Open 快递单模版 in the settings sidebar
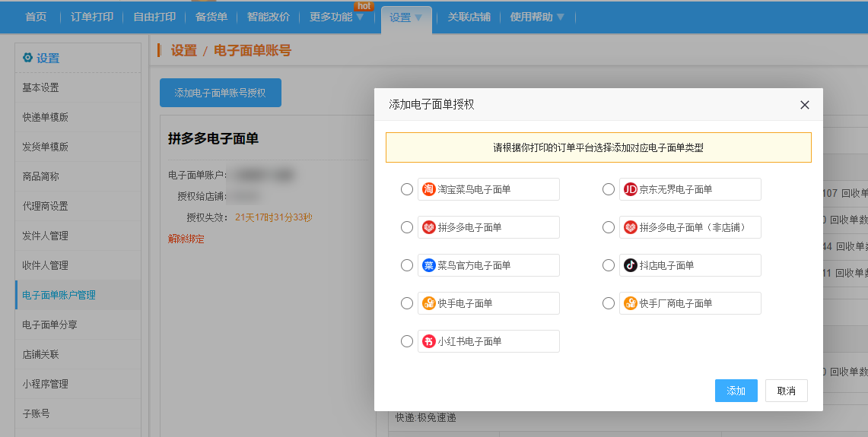868x437 pixels. click(46, 117)
